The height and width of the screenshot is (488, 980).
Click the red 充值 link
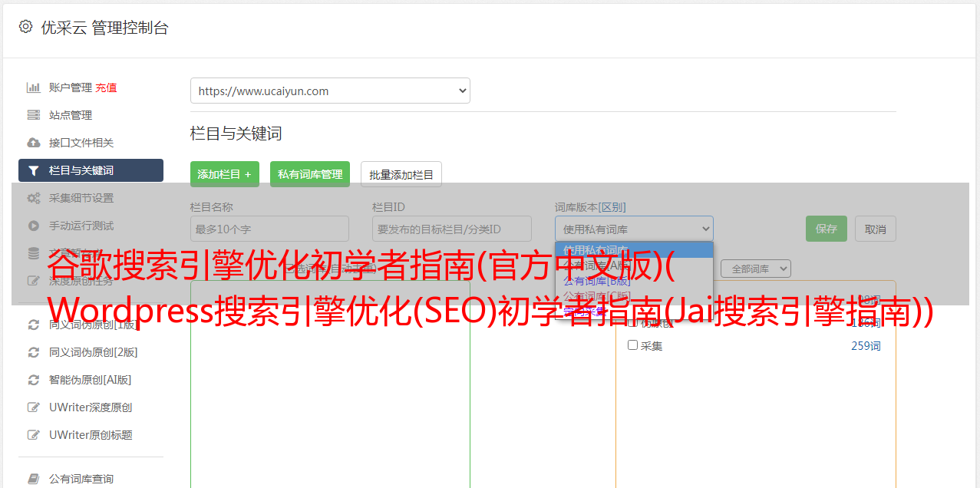point(106,87)
